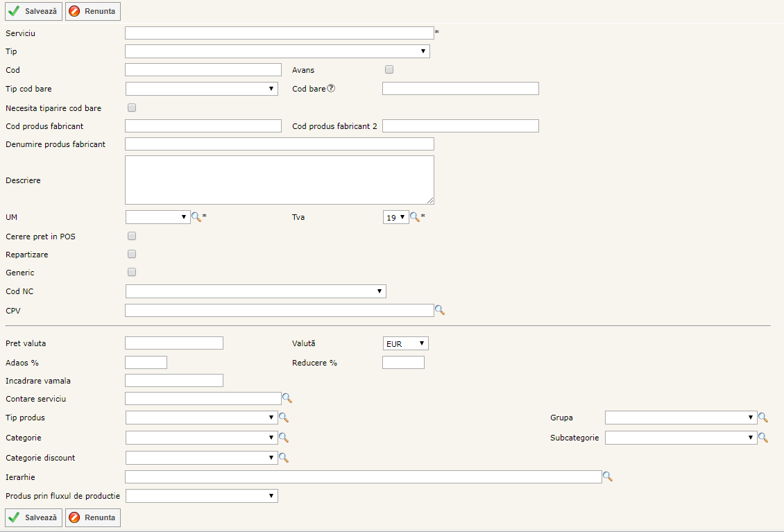
Task: Open CPV lookup magnifier icon
Action: (439, 311)
